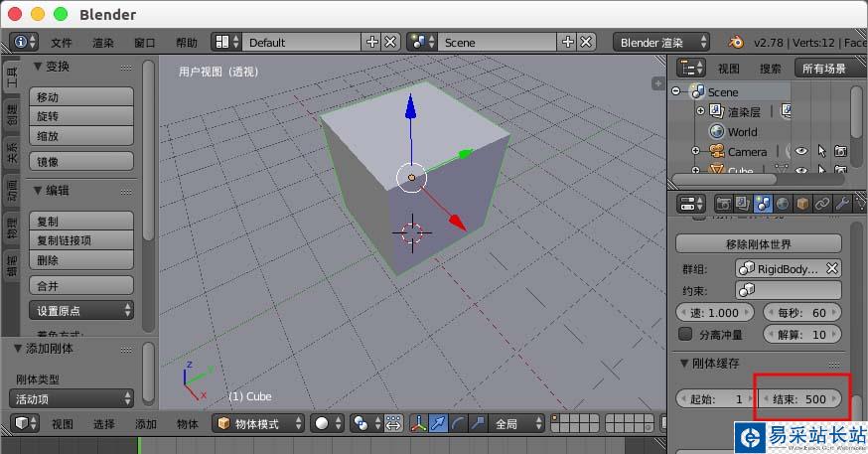This screenshot has width=868, height=454.
Task: Open the Set Origin dropdown
Action: tap(81, 311)
